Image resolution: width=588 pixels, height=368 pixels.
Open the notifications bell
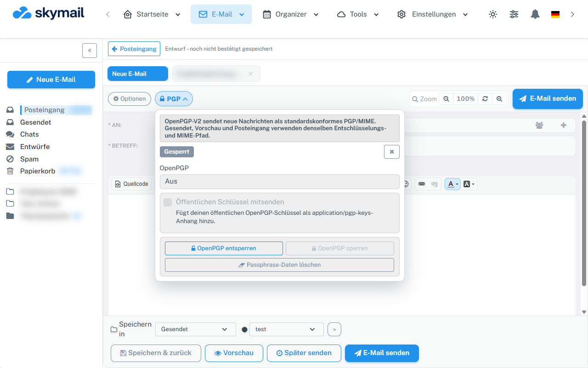535,14
